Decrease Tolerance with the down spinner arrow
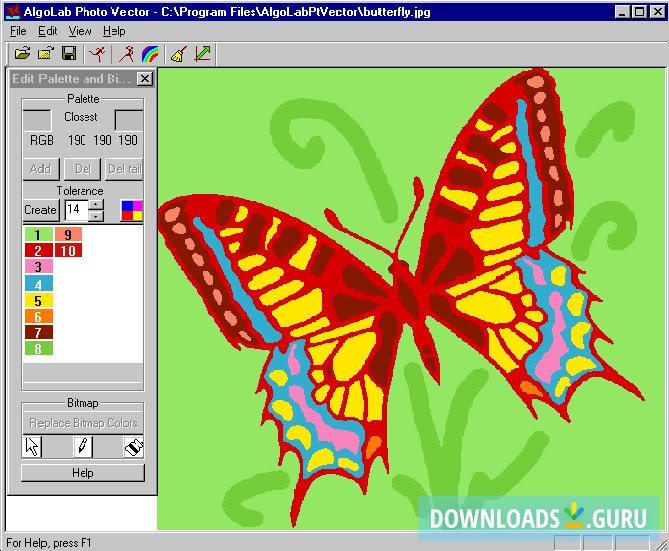The width and height of the screenshot is (669, 551). click(x=96, y=216)
